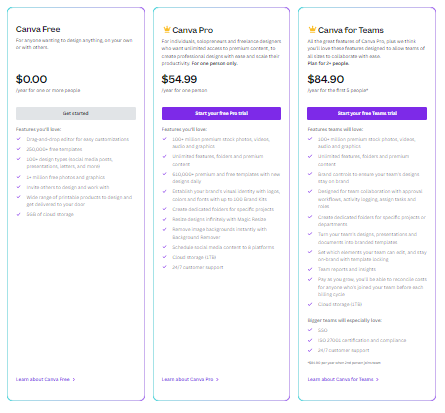Click the chevron arrow after Learn about Canva Free

pos(74,379)
